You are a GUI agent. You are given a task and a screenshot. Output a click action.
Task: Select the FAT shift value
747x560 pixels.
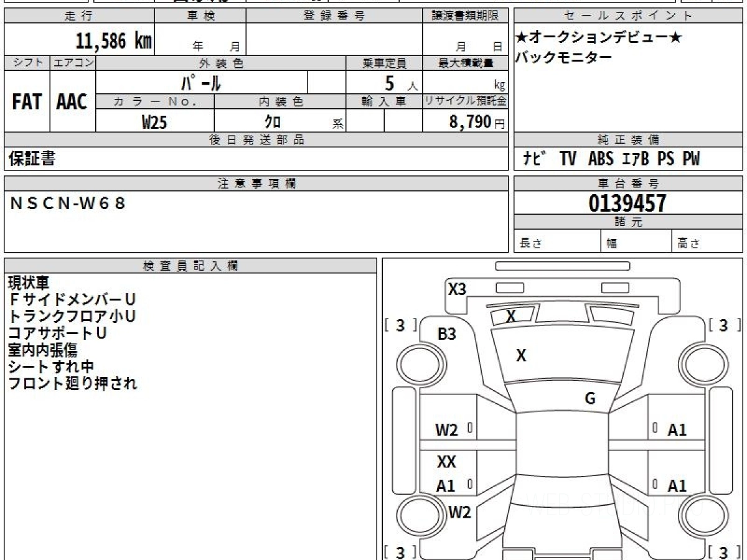tap(27, 102)
